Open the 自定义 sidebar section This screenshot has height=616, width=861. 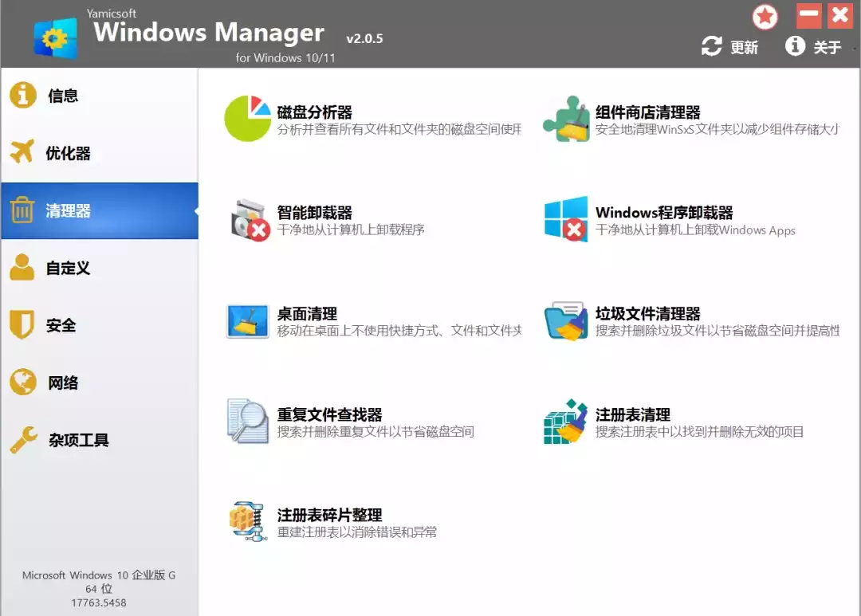[x=68, y=268]
